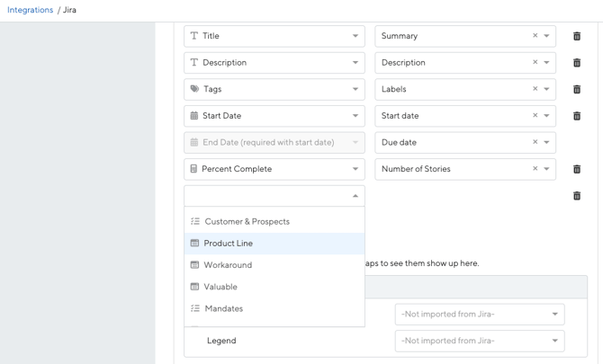Pick Mandates from the dropdown list

(274, 308)
